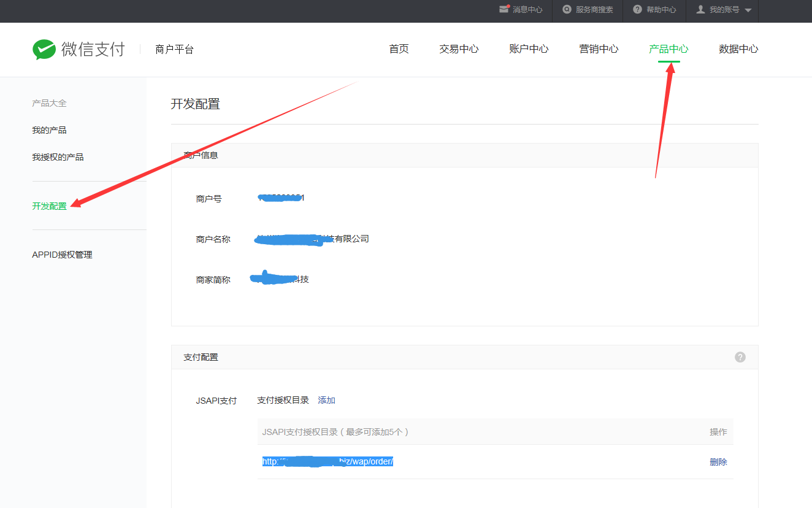Open 我的产品 in the sidebar
Viewport: 812px width, 508px height.
49,130
